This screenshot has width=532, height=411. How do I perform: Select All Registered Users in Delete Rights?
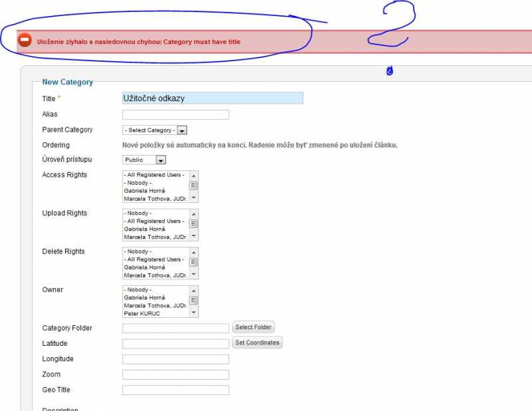pyautogui.click(x=154, y=259)
